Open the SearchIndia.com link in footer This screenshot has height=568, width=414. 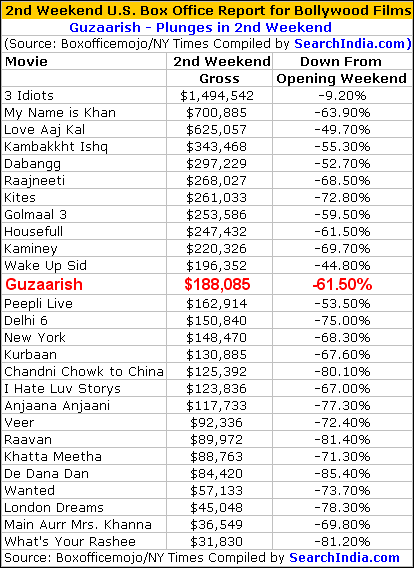coord(344,557)
